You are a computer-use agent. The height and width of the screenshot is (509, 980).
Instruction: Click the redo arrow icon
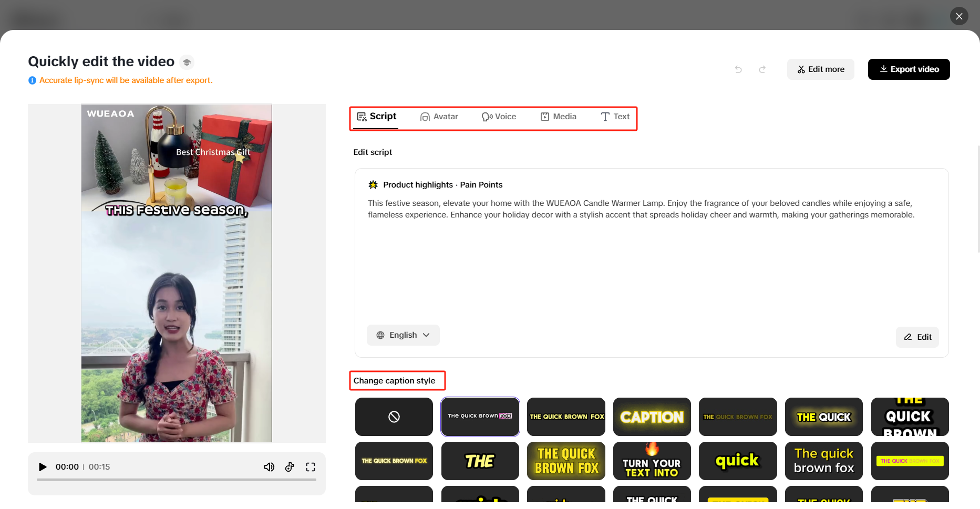pyautogui.click(x=762, y=69)
